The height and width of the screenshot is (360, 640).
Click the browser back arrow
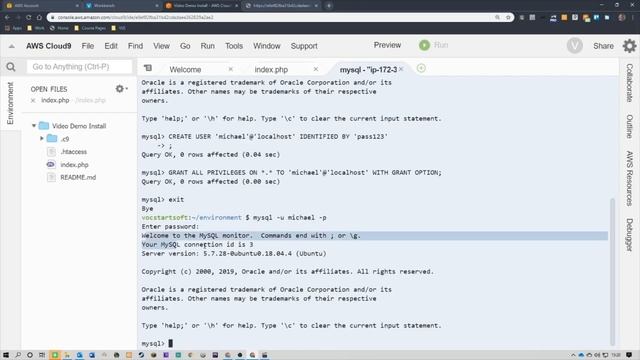[7, 17]
